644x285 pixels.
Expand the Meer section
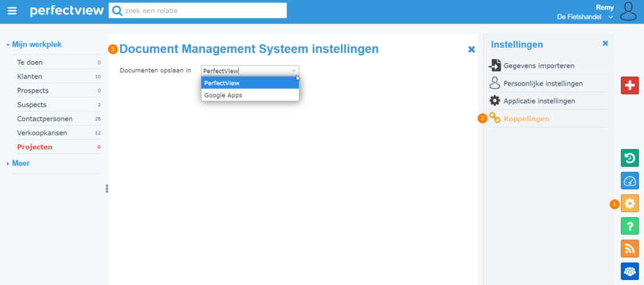(18, 163)
